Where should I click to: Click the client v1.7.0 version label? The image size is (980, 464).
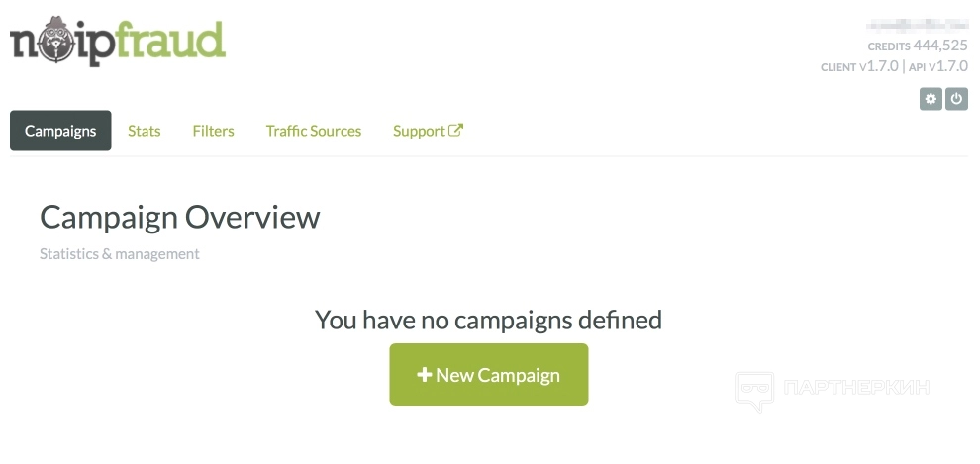[859, 66]
